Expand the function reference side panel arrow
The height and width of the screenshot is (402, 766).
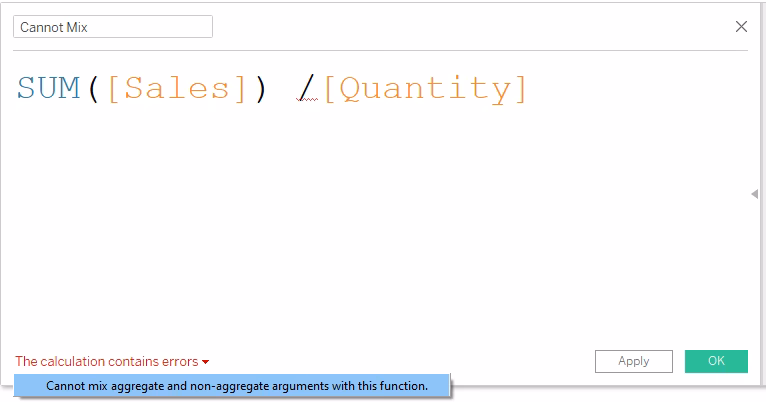pos(755,194)
